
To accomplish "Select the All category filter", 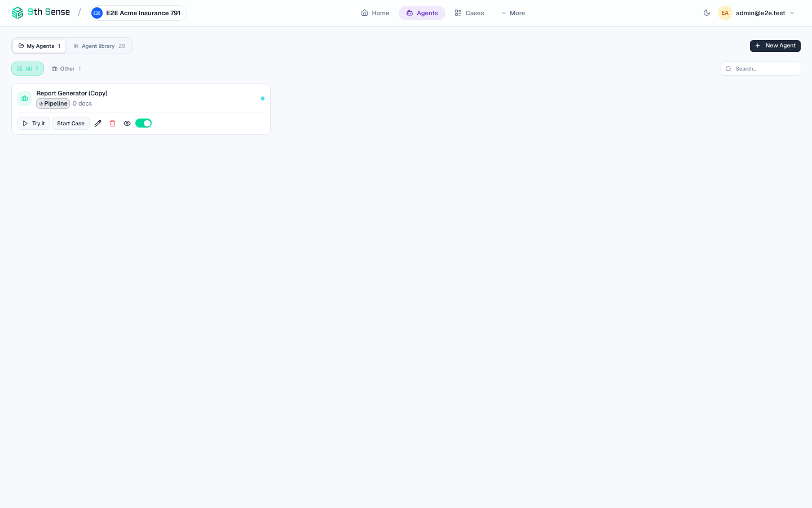I will click(x=28, y=69).
